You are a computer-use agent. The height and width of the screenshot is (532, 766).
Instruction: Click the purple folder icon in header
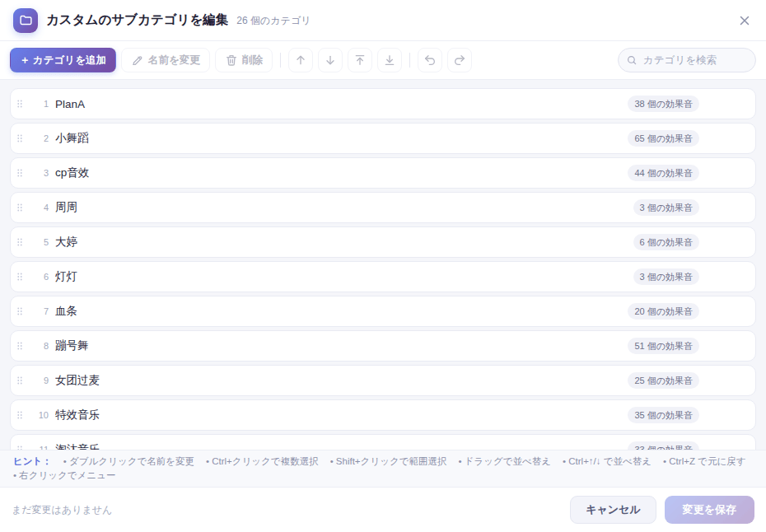(26, 21)
